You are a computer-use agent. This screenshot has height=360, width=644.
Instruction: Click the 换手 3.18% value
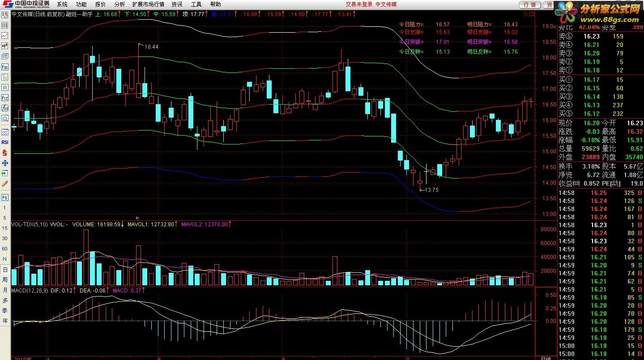tap(591, 166)
